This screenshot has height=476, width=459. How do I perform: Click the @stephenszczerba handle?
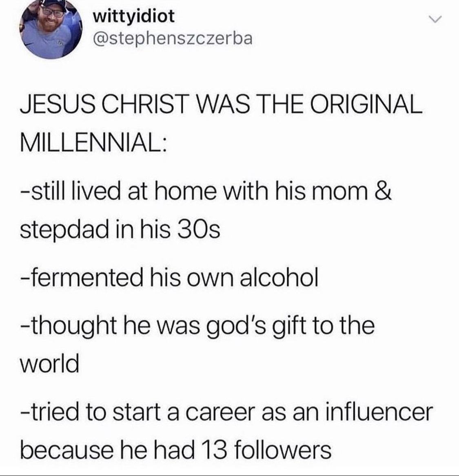pyautogui.click(x=173, y=38)
